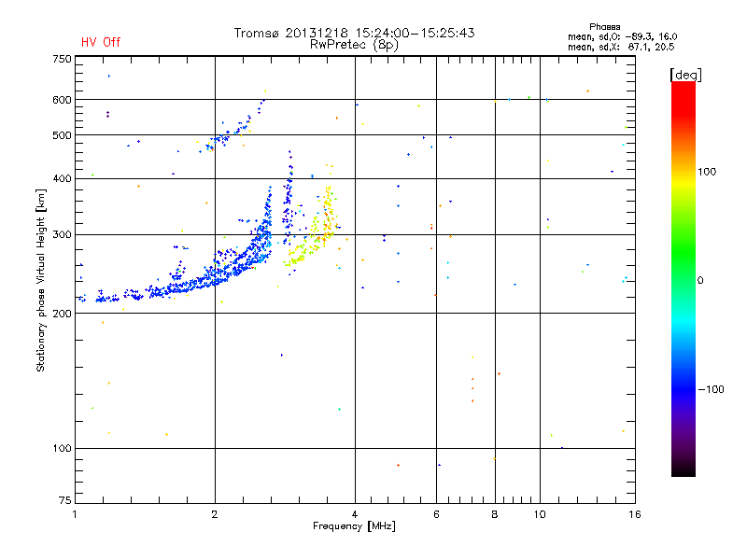Image resolution: width=747 pixels, height=560 pixels.
Task: Click the mean, sd,O value line
Action: click(x=622, y=36)
